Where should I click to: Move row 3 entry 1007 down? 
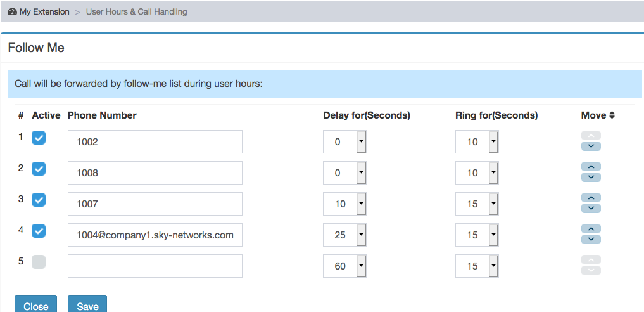coord(591,209)
